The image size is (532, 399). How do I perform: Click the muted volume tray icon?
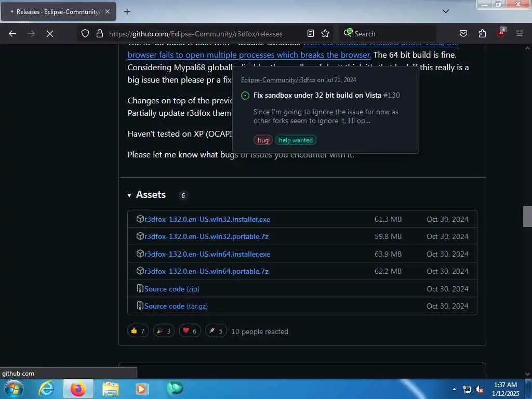pos(480,390)
